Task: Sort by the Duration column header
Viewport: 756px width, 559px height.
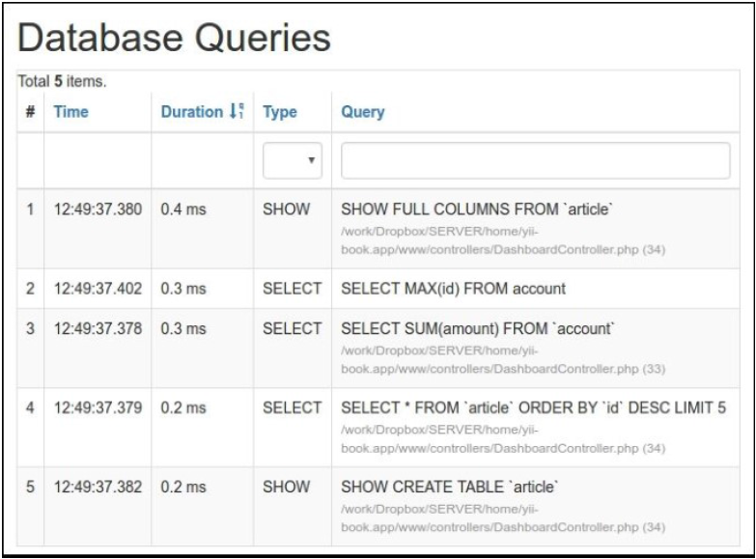Action: (x=191, y=112)
